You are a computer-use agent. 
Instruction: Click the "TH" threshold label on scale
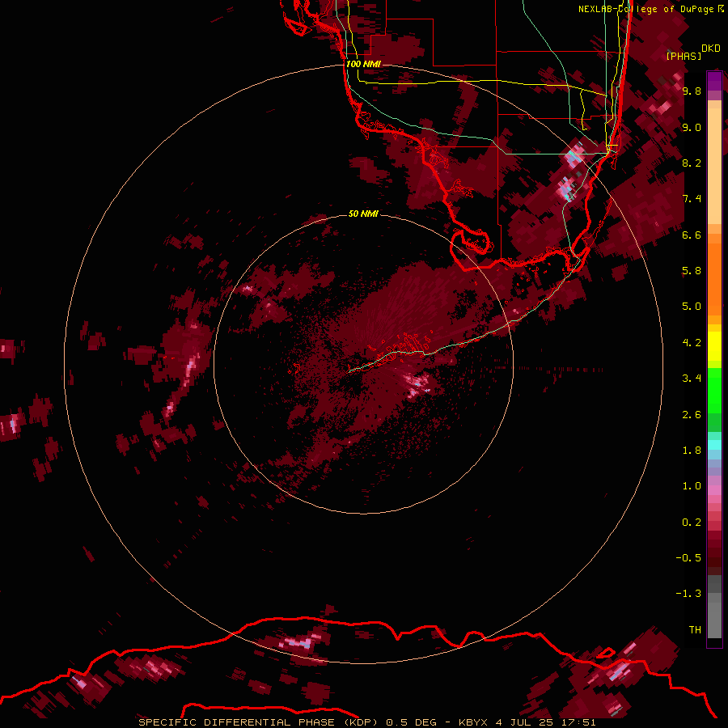click(695, 630)
